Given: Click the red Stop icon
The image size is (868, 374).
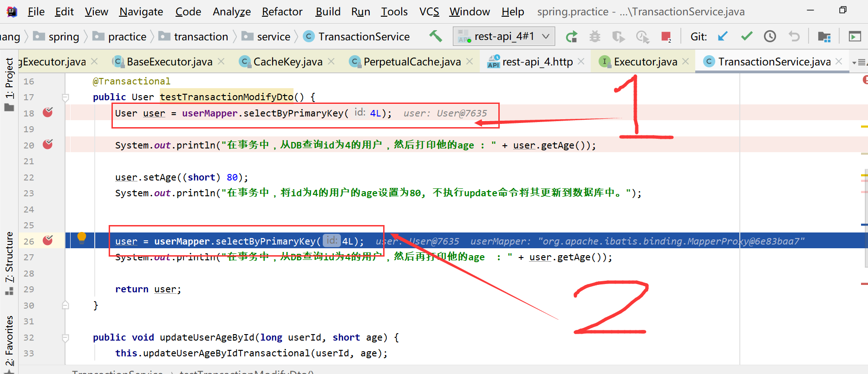Looking at the screenshot, I should click(x=666, y=36).
